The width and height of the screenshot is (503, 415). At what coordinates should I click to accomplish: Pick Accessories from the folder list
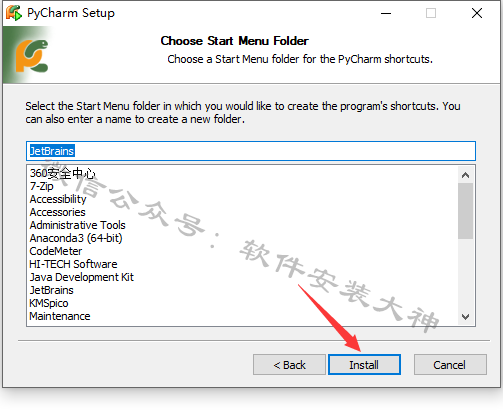(57, 212)
